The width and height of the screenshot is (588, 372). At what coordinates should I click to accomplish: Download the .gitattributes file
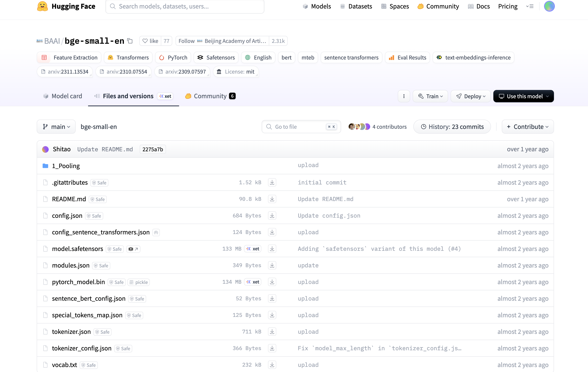pyautogui.click(x=272, y=182)
